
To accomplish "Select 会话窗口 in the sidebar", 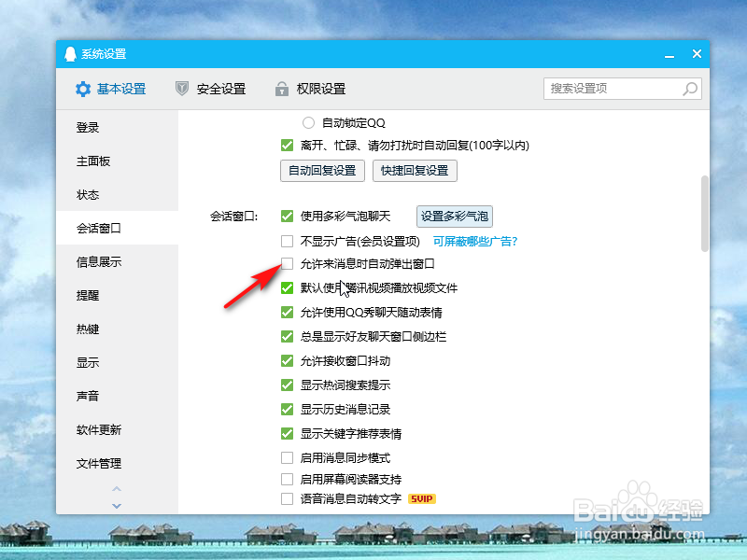I will [x=118, y=228].
